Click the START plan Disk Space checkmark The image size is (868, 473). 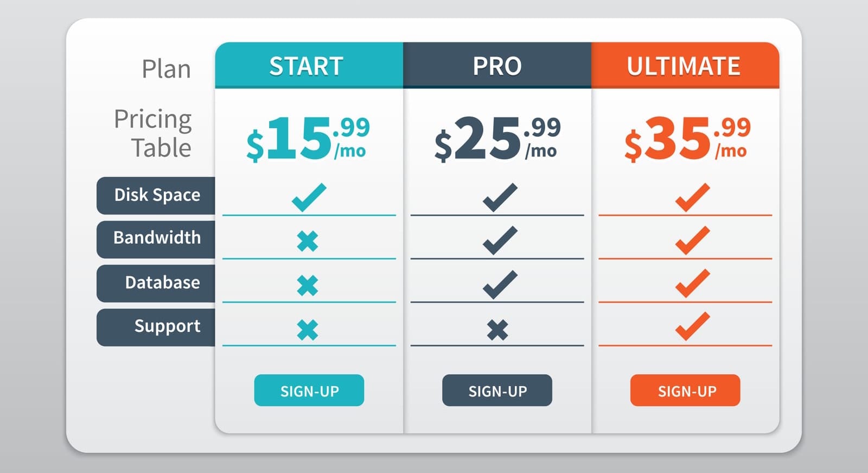[309, 197]
